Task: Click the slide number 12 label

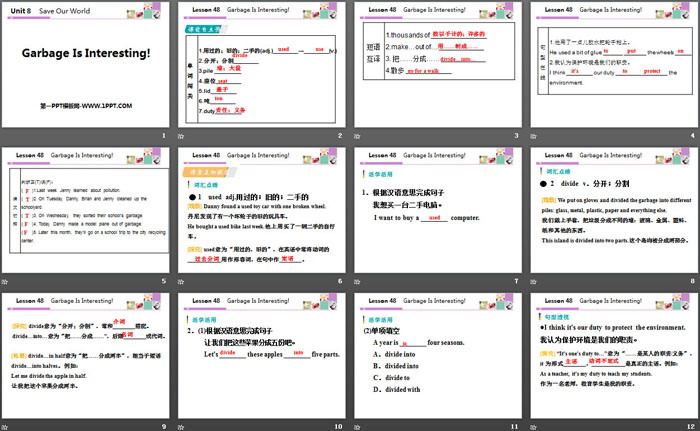Action: [x=689, y=426]
